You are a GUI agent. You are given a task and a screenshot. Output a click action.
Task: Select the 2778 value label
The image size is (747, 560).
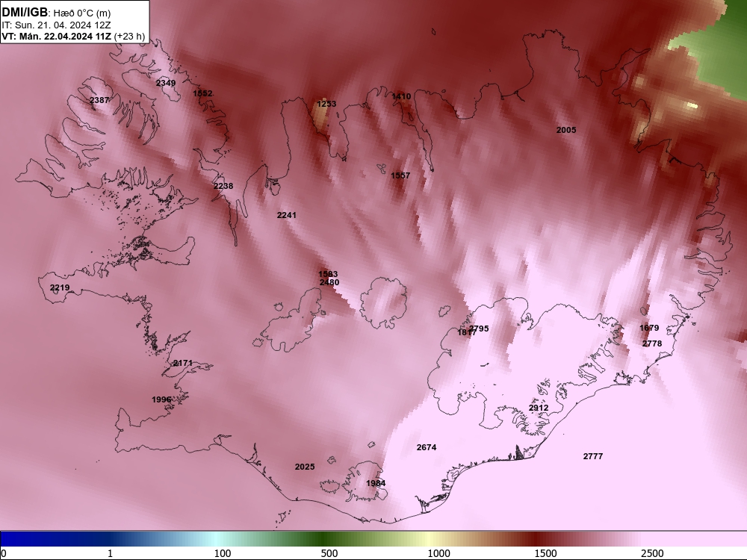tap(651, 343)
